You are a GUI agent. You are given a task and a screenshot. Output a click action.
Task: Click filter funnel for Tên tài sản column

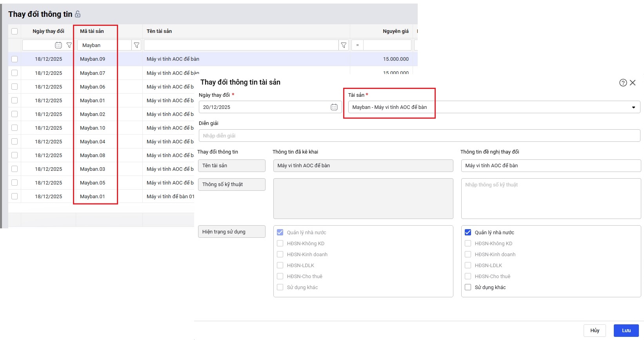344,45
